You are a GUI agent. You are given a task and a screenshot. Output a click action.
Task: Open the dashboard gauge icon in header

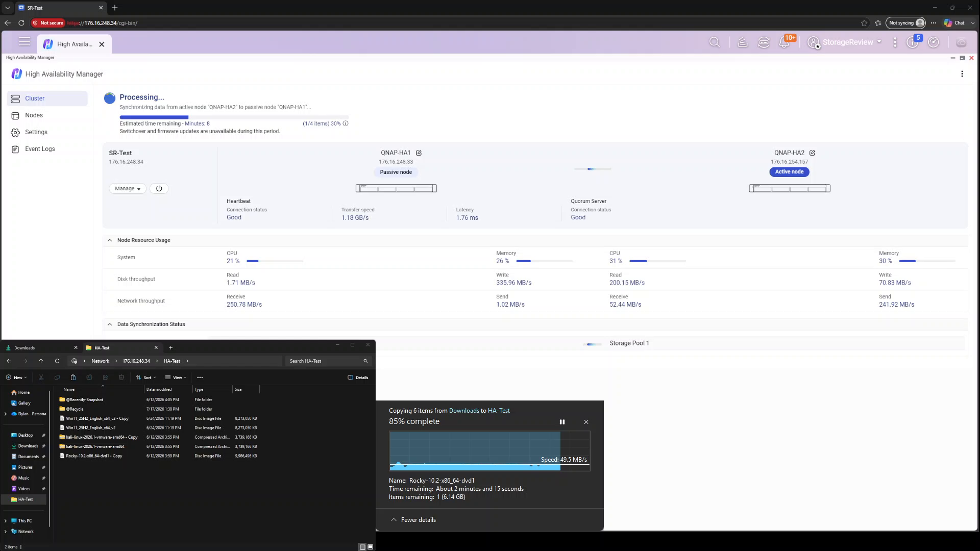[934, 42]
